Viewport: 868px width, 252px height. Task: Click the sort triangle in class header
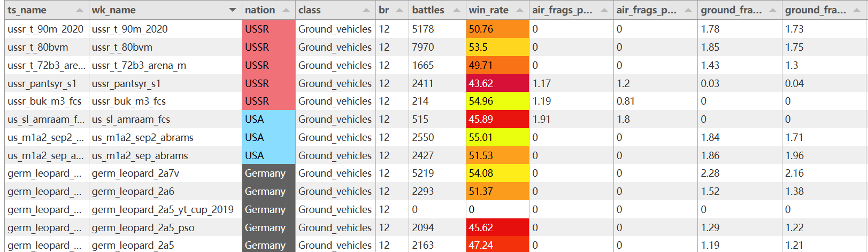point(366,10)
